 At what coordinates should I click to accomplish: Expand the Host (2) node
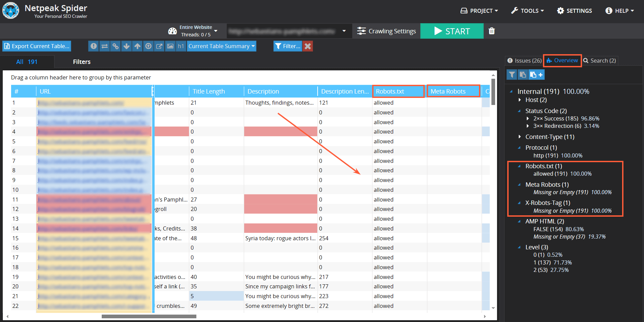coord(520,100)
